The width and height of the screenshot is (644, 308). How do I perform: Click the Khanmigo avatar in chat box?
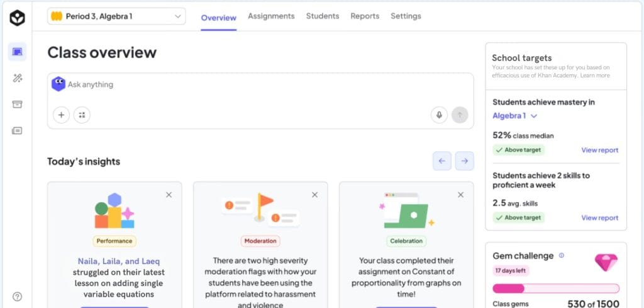tap(58, 84)
